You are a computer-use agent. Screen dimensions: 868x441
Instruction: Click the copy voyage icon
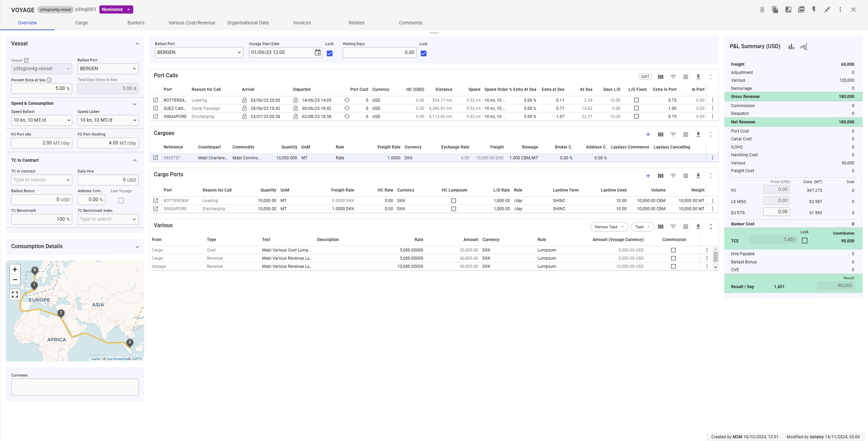[775, 10]
